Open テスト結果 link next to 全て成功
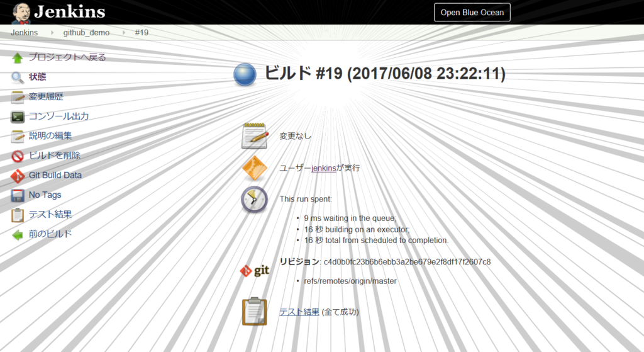This screenshot has height=352, width=644. click(x=299, y=312)
